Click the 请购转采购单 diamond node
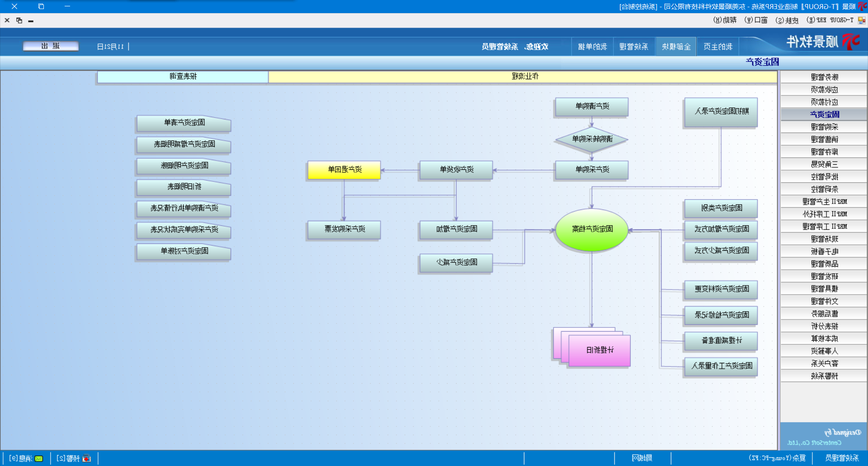The image size is (868, 466). tap(591, 139)
